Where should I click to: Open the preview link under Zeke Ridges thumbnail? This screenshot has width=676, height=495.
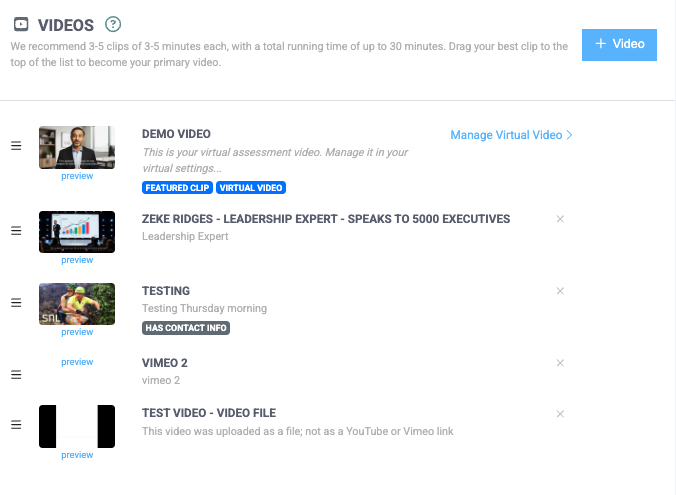tap(77, 260)
